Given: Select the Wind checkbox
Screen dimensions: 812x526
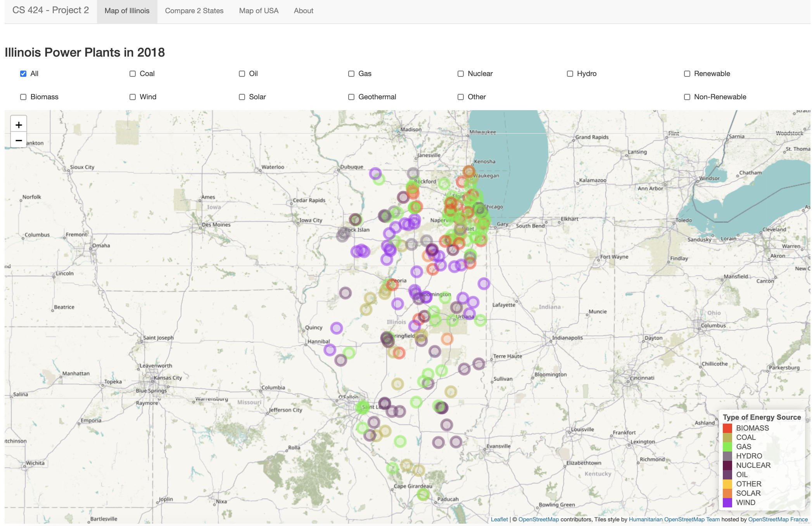Looking at the screenshot, I should point(133,97).
